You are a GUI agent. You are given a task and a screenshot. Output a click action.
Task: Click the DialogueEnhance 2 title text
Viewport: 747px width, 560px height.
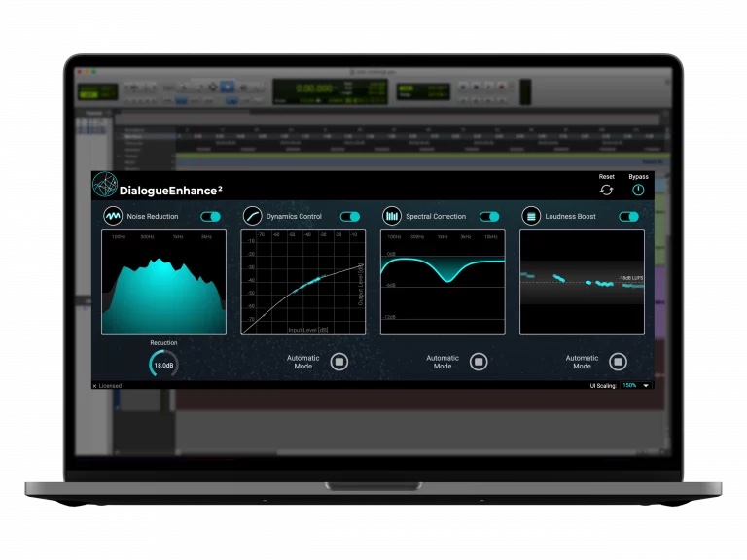[171, 191]
